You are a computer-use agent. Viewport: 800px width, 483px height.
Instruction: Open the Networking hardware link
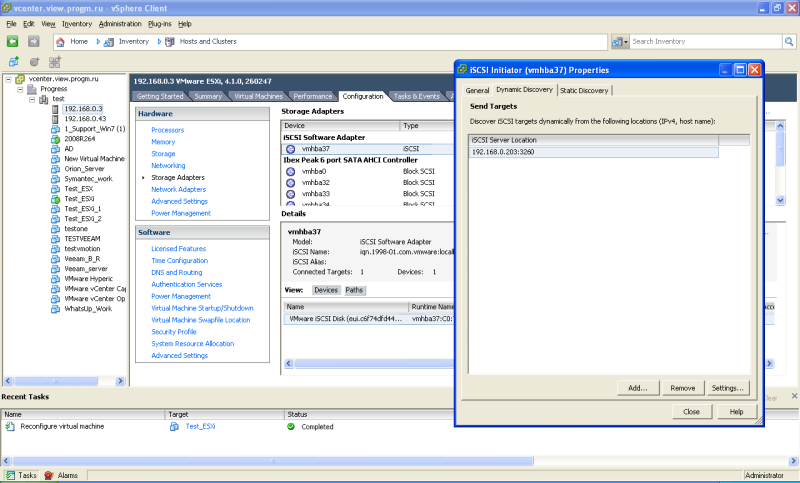pos(168,166)
